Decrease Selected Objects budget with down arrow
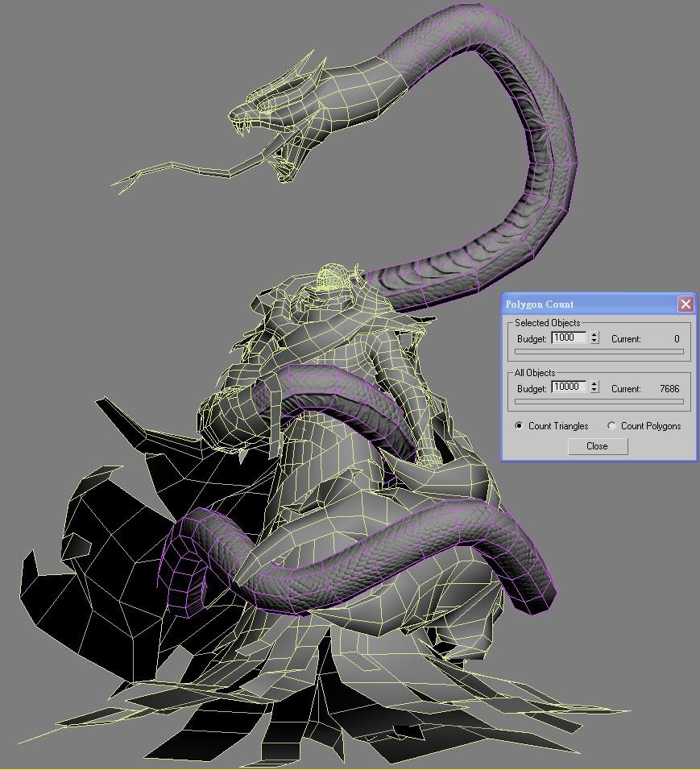This screenshot has height=770, width=700. (x=594, y=342)
